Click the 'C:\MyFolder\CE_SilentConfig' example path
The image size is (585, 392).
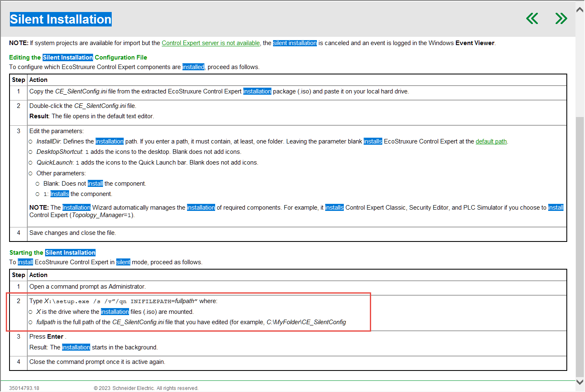click(306, 322)
